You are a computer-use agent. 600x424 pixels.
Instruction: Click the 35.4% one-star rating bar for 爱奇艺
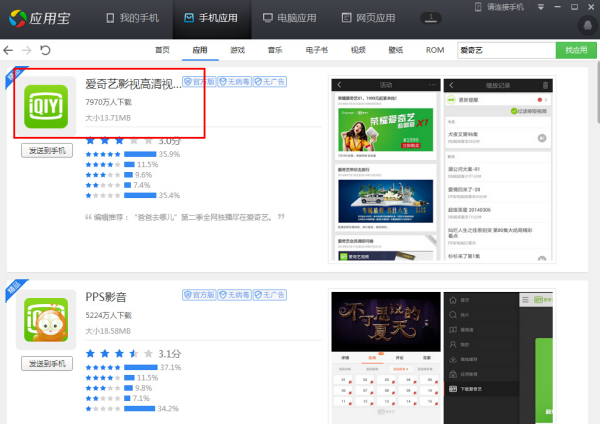140,195
